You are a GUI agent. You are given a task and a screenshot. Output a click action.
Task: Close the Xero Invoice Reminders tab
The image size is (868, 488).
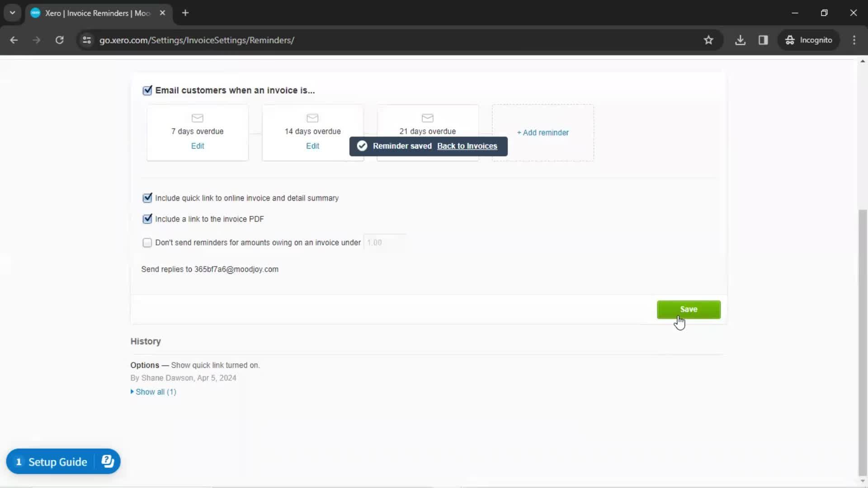coord(162,13)
